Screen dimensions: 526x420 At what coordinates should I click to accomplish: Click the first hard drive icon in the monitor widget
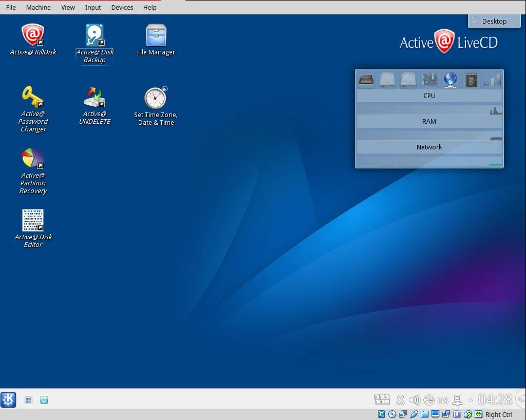click(387, 80)
